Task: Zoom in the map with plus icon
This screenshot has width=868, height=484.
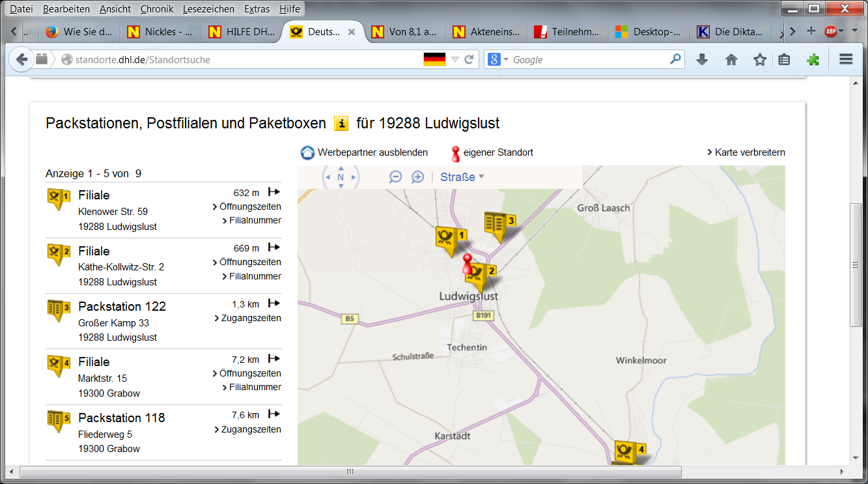Action: pyautogui.click(x=417, y=177)
